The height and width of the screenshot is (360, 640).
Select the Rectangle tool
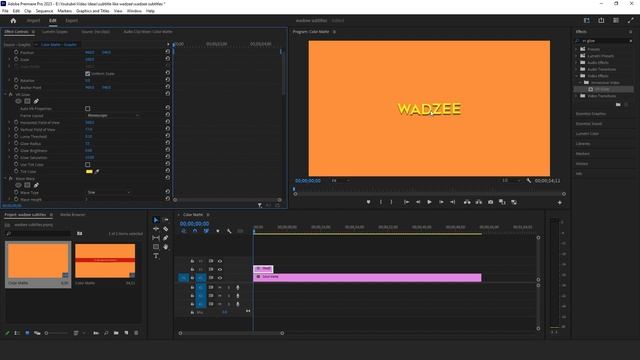[156, 247]
